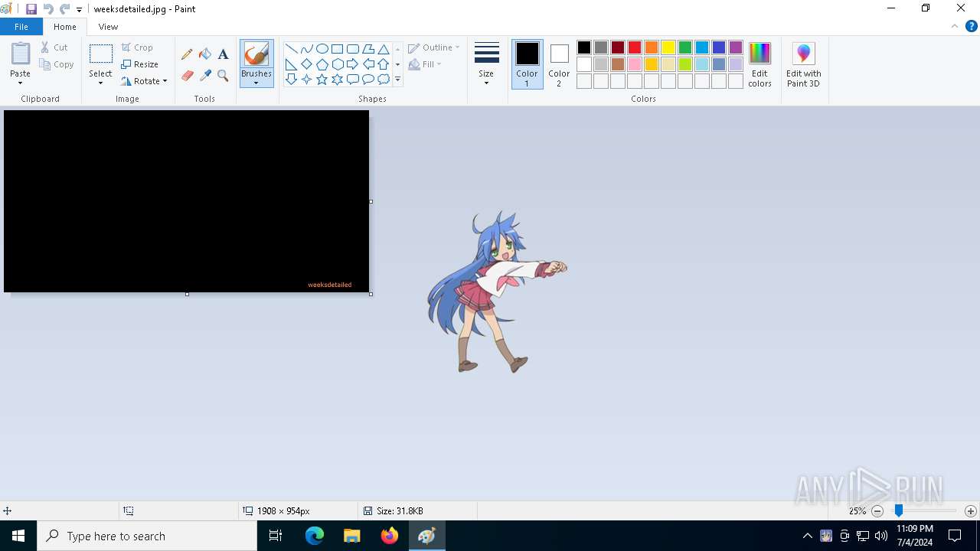Select the Color picker eyedropper tool
Viewport: 980px width, 551px height.
205,75
